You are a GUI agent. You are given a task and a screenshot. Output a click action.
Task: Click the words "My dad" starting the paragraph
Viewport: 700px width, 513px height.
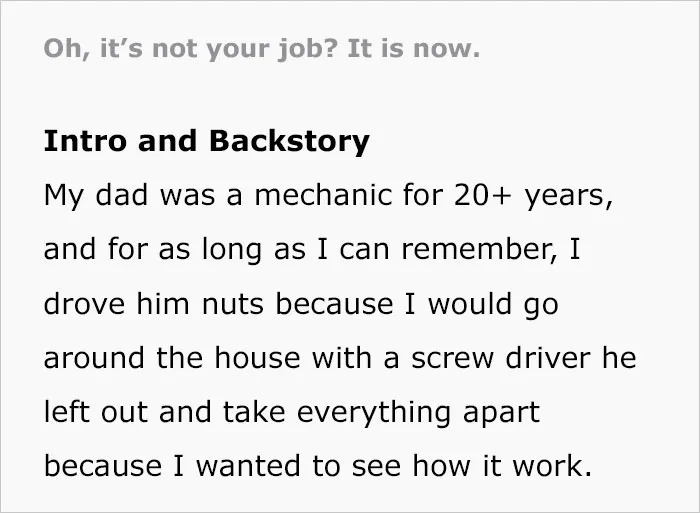pos(96,196)
